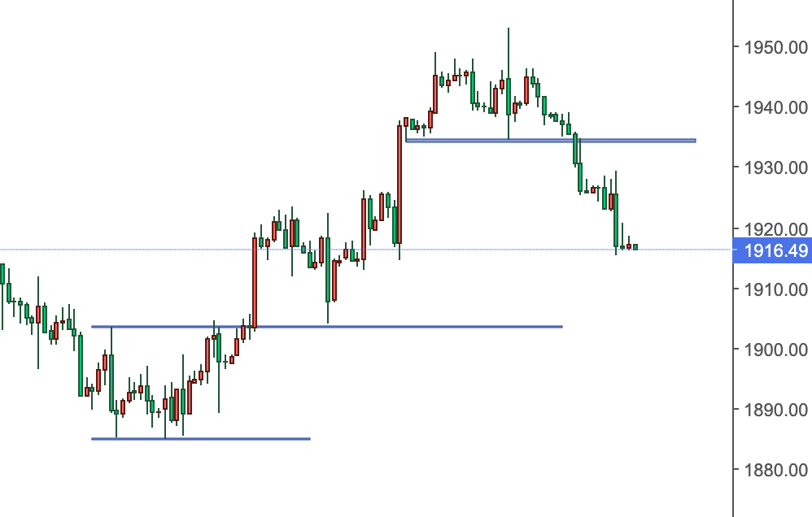812x517 pixels.
Task: Click the 1880.00 price axis label
Action: [x=771, y=470]
